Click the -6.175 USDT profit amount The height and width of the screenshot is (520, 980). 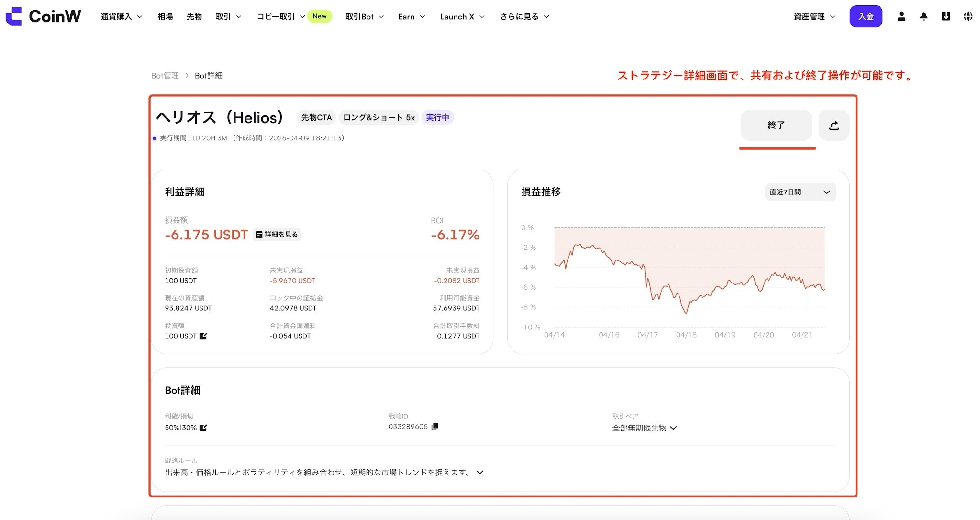point(206,235)
